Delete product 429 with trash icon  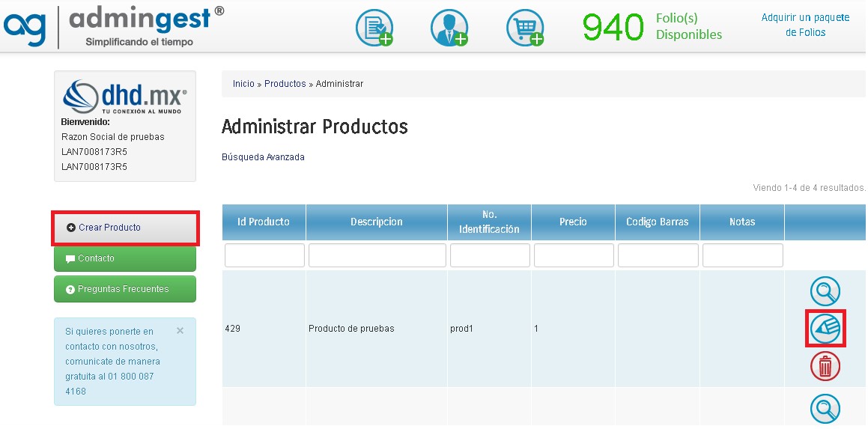click(x=825, y=366)
